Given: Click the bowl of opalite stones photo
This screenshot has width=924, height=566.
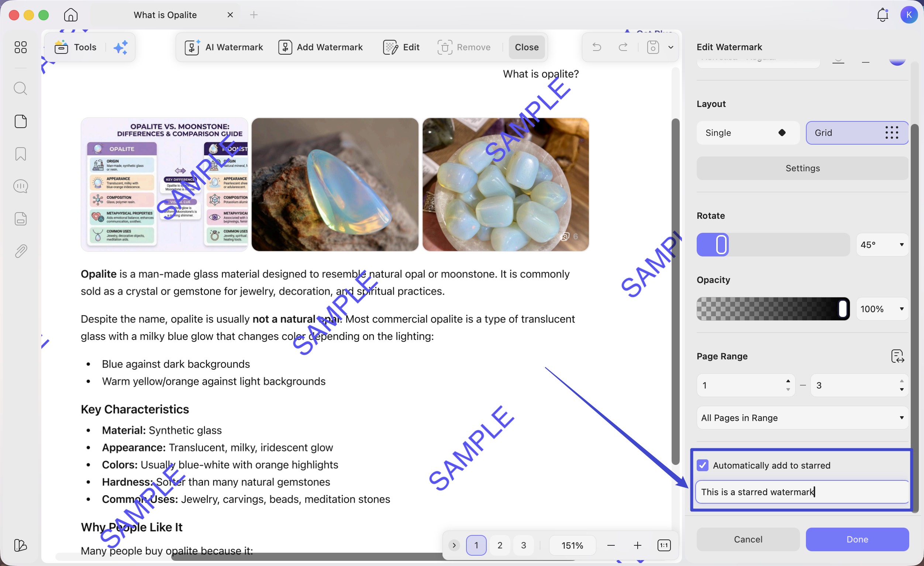Looking at the screenshot, I should (x=506, y=184).
